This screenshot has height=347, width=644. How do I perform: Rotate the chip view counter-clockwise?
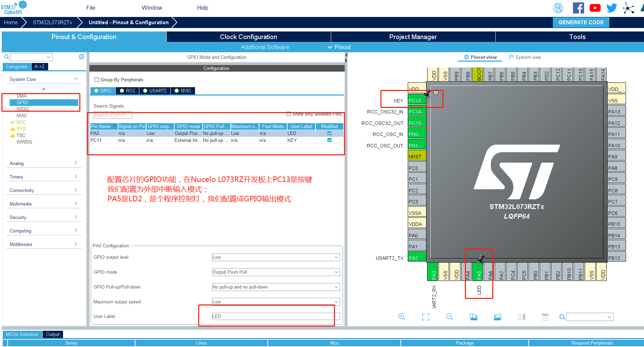(497, 317)
